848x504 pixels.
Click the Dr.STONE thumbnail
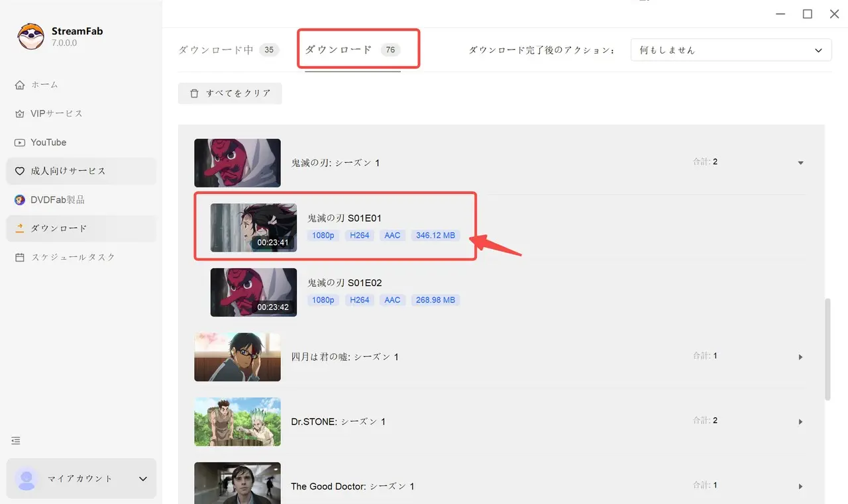237,422
